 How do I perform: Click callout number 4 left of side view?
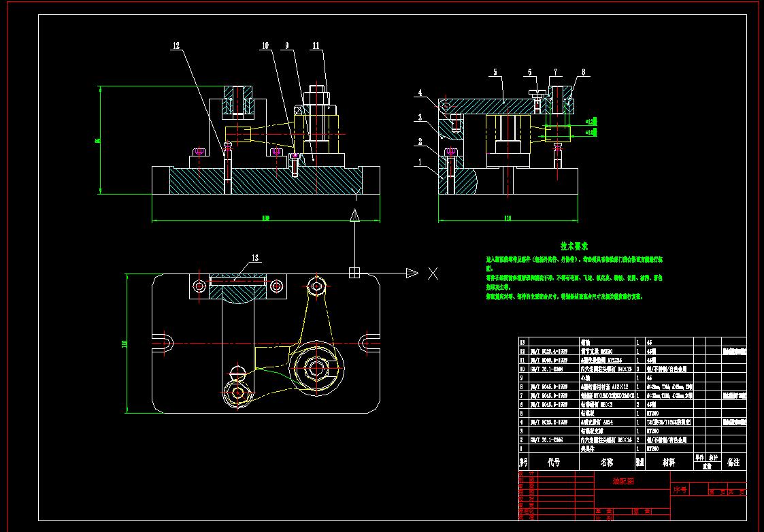(x=420, y=93)
